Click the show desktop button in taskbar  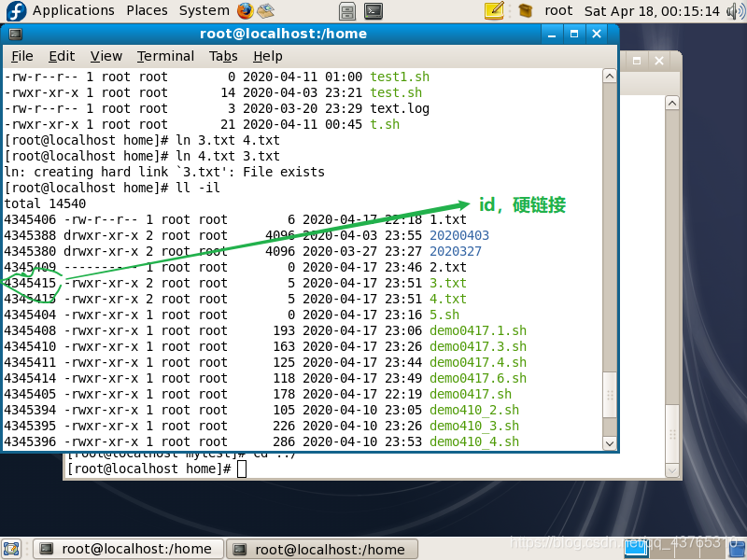pos(11,549)
